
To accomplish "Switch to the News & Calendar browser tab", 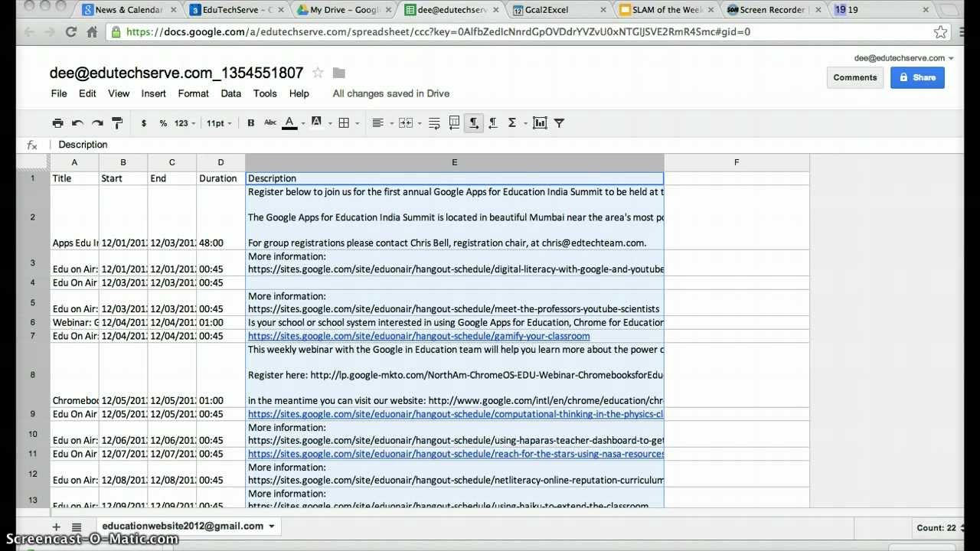I will (x=129, y=10).
